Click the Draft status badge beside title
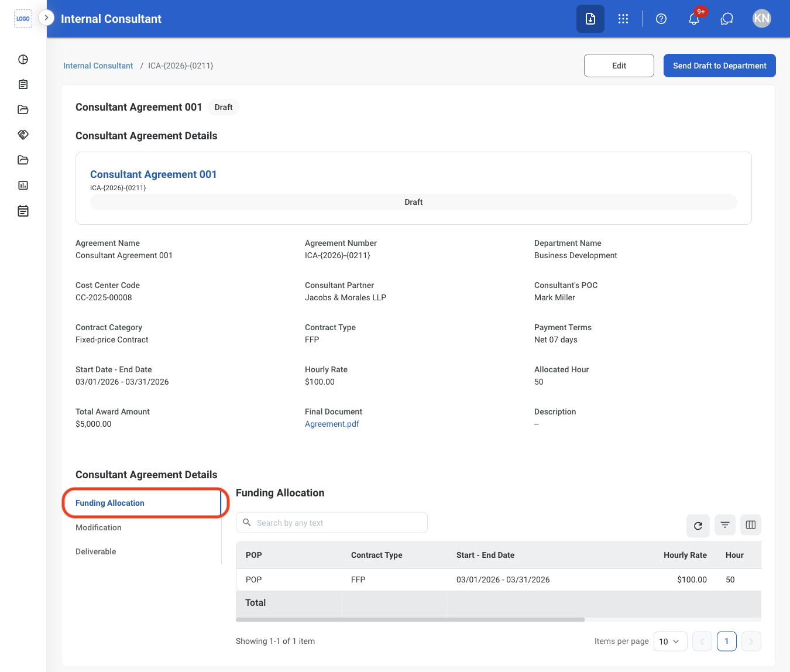790x672 pixels. pos(224,107)
